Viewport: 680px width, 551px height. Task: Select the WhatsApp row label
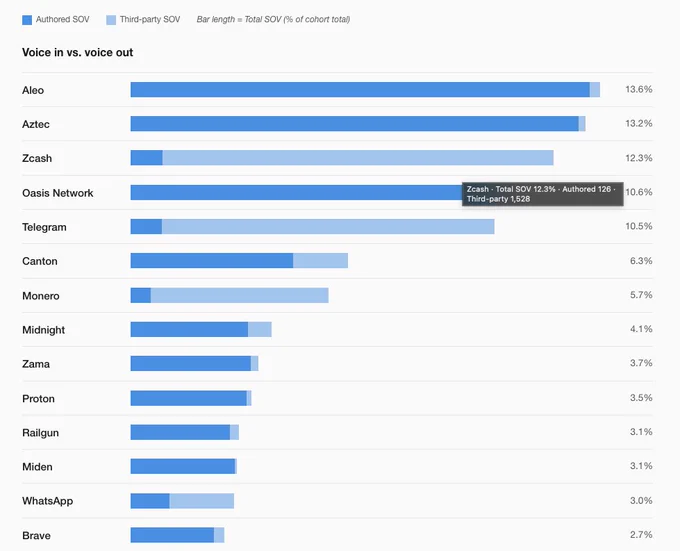click(48, 501)
